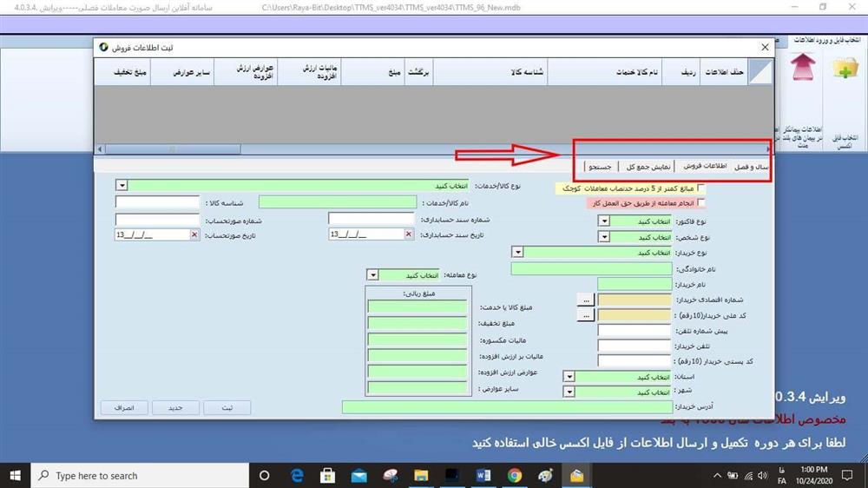This screenshot has height=488, width=868.
Task: Click the نام خریدار input field
Action: pyautogui.click(x=635, y=284)
